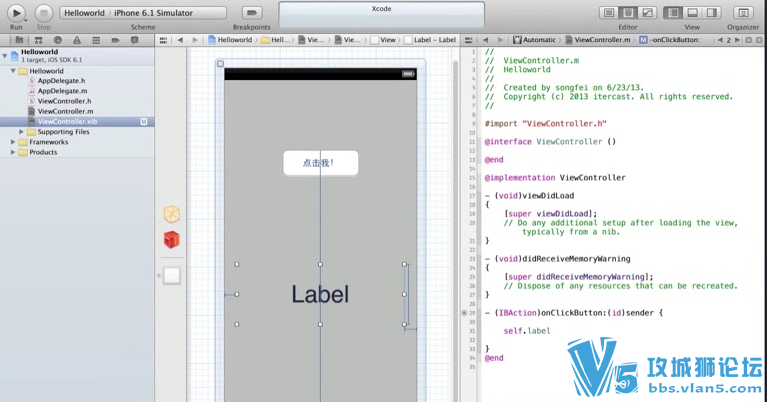Click the self.label code line
Viewport: 767px width, 402px height.
pyautogui.click(x=527, y=331)
